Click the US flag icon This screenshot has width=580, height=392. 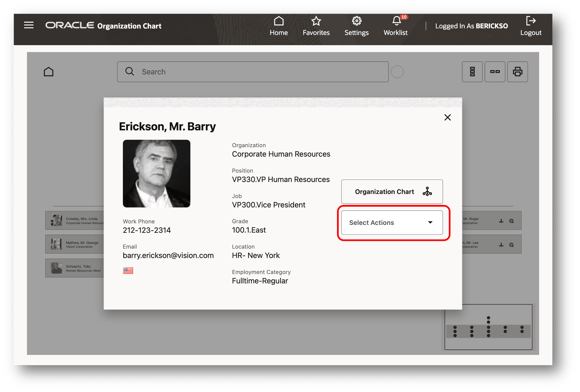point(128,270)
